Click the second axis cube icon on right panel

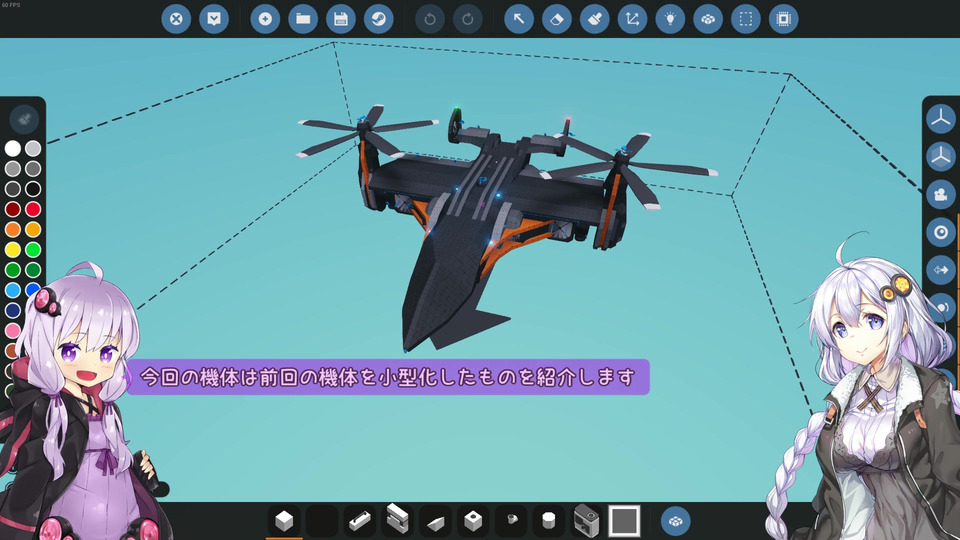coord(940,157)
